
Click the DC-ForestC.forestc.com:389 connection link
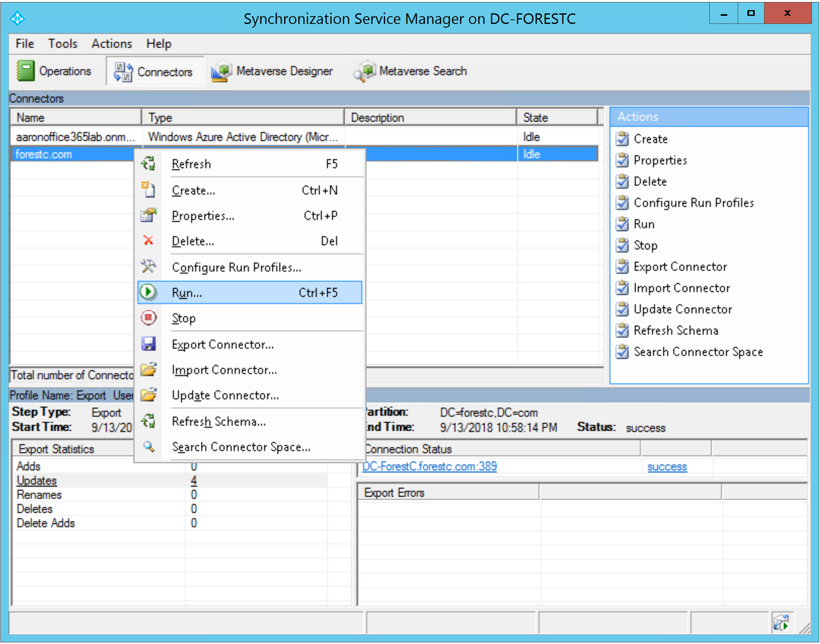(429, 466)
